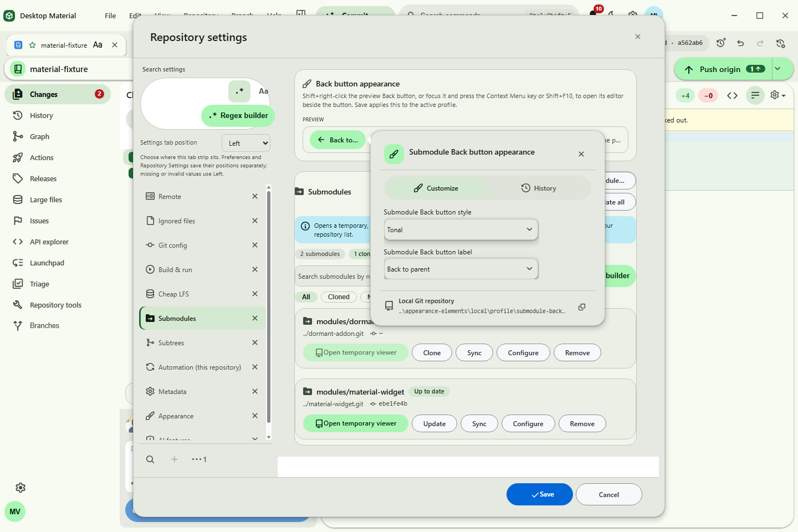
Task: Open temporary viewer for material-widget
Action: point(356,423)
